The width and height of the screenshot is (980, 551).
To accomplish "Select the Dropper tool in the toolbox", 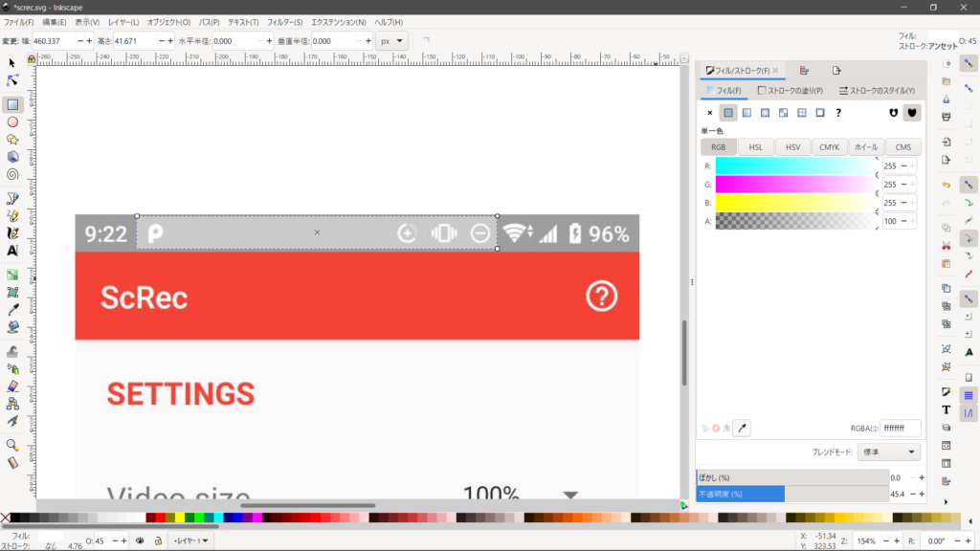I will (11, 310).
